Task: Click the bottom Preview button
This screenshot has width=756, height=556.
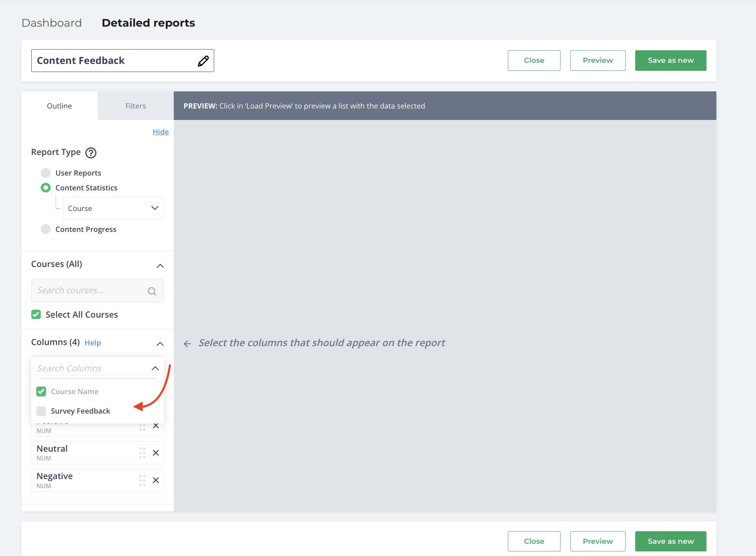Action: [x=598, y=541]
